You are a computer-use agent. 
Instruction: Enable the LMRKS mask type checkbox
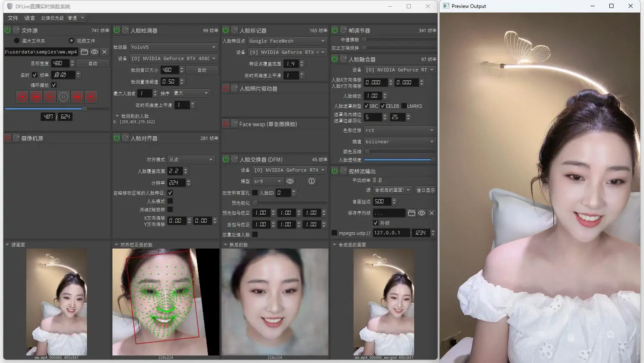[404, 106]
